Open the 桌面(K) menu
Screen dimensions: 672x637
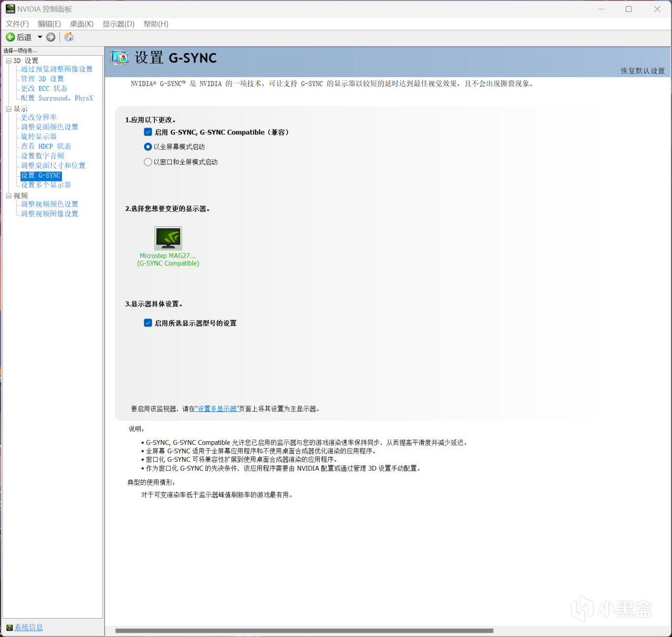click(x=81, y=24)
